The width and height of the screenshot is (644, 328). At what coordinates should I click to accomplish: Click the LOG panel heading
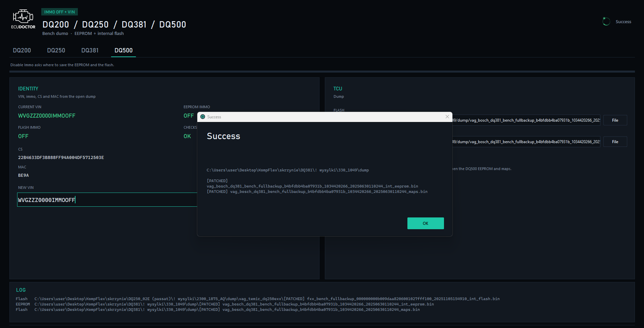coord(21,290)
